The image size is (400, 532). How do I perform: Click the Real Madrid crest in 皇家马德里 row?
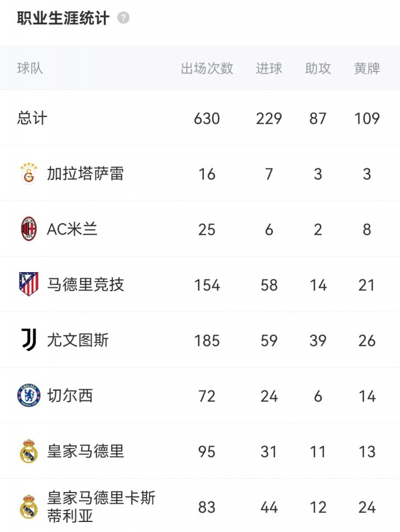point(28,451)
